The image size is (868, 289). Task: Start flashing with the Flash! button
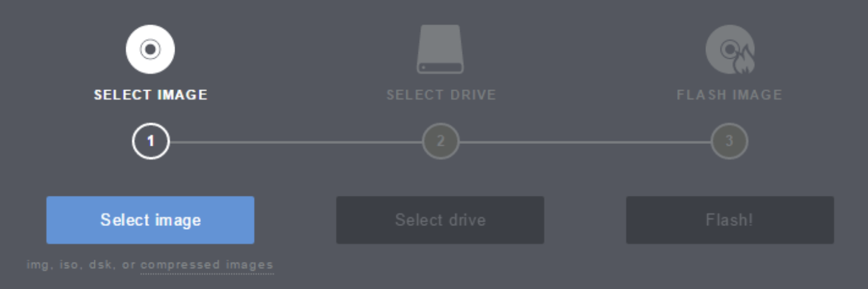(730, 220)
